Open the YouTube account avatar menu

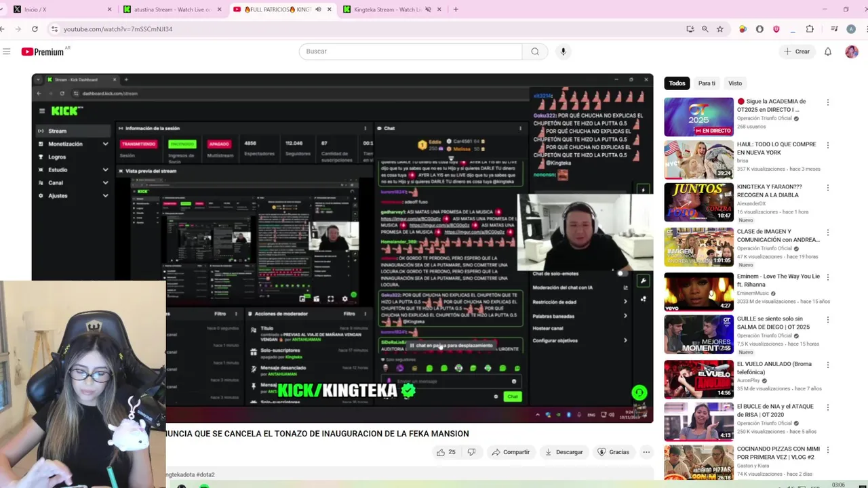852,52
